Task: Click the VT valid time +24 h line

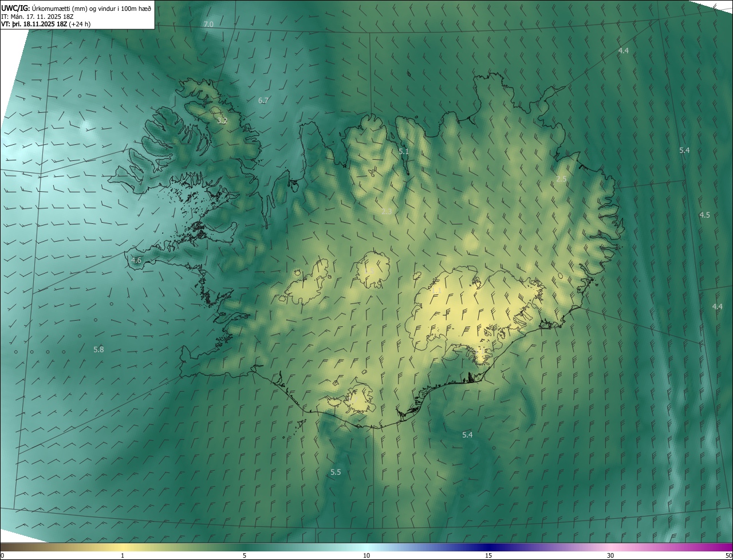Action: (46, 24)
